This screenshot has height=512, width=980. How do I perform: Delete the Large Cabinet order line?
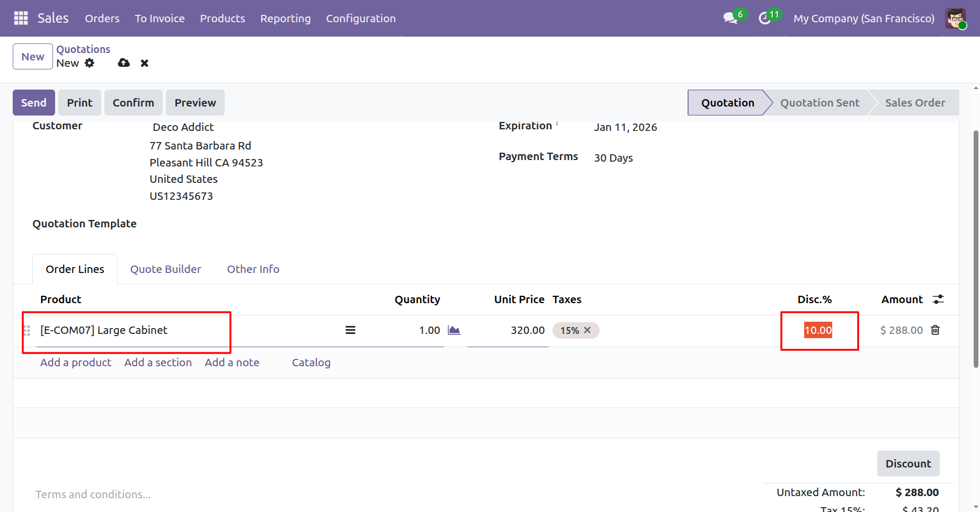(936, 330)
